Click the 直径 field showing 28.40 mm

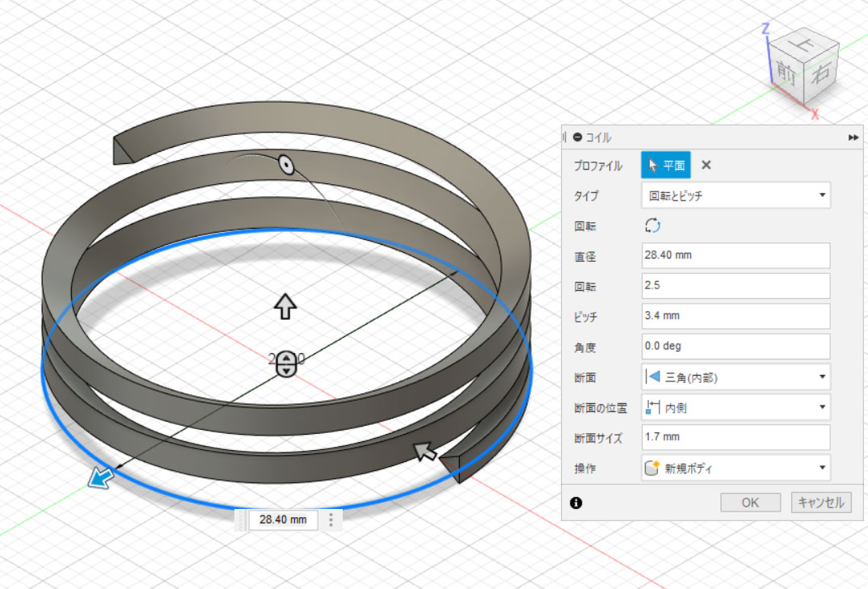(735, 255)
